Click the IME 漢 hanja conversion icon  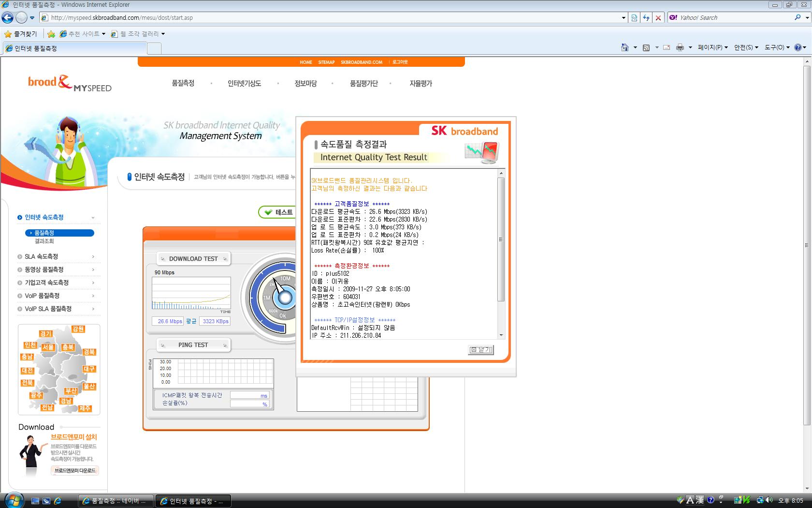(x=700, y=500)
